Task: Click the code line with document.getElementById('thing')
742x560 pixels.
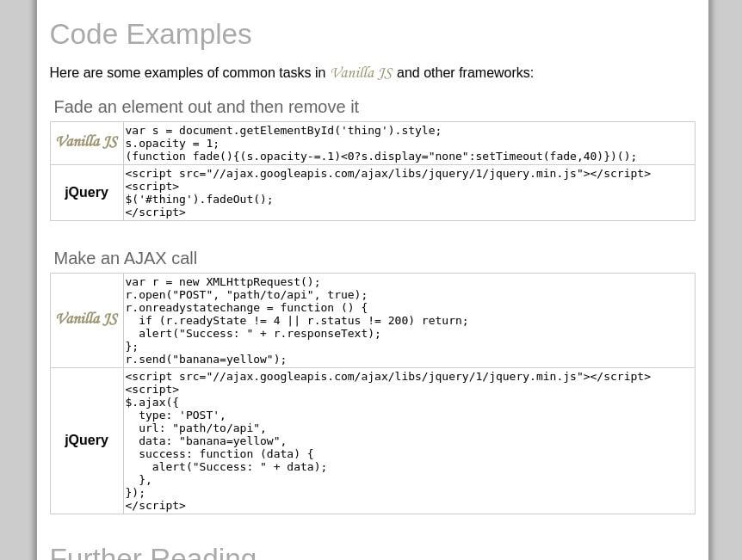Action: click(x=283, y=131)
